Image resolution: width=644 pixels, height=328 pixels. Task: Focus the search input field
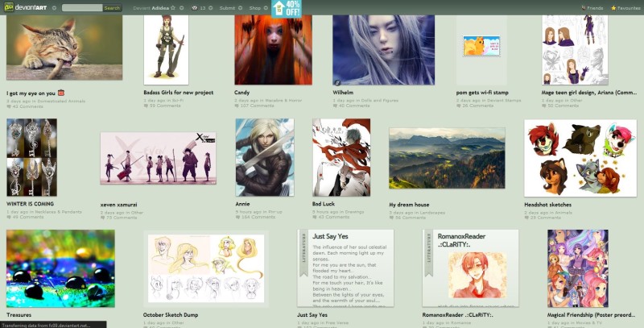click(x=82, y=7)
